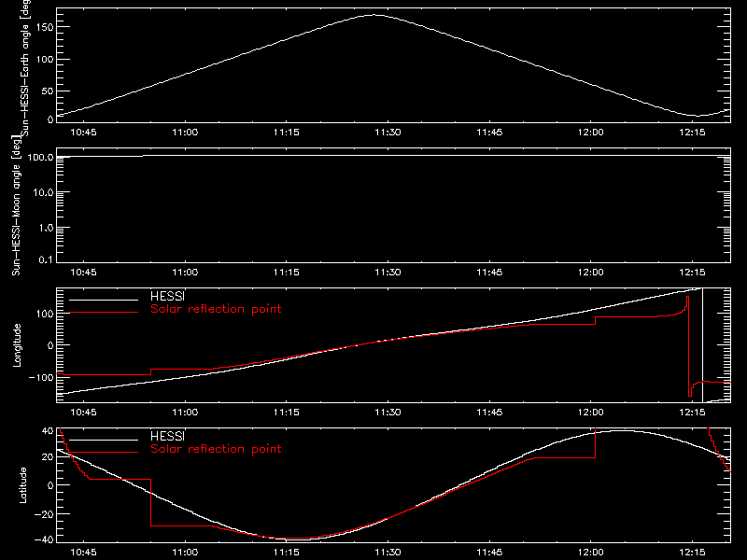747x560 pixels.
Task: Click 11:00 time label under Earth angle plot
Action: coord(185,133)
